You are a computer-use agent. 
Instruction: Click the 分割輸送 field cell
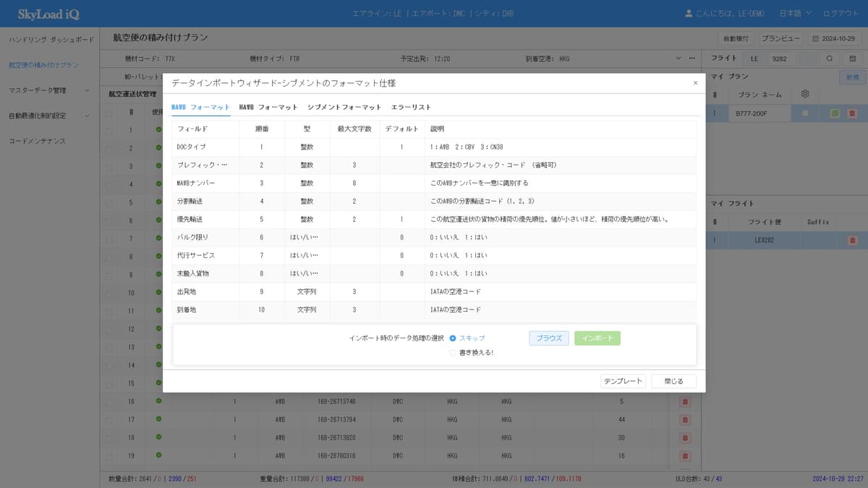pos(205,201)
